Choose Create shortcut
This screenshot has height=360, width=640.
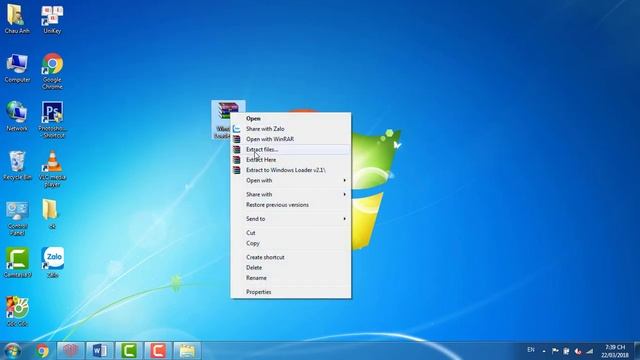(291, 257)
